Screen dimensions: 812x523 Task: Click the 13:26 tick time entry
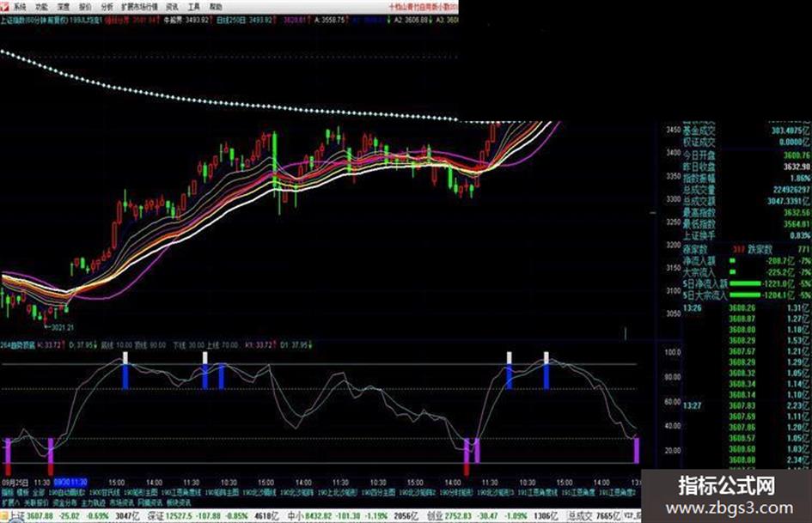point(693,308)
